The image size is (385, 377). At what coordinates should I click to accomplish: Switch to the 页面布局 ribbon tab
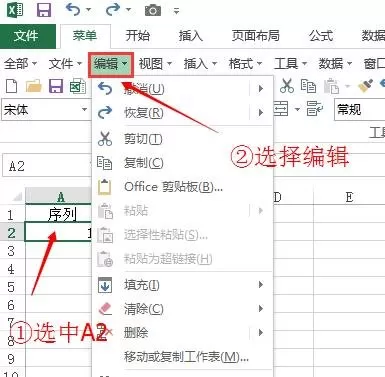[256, 35]
